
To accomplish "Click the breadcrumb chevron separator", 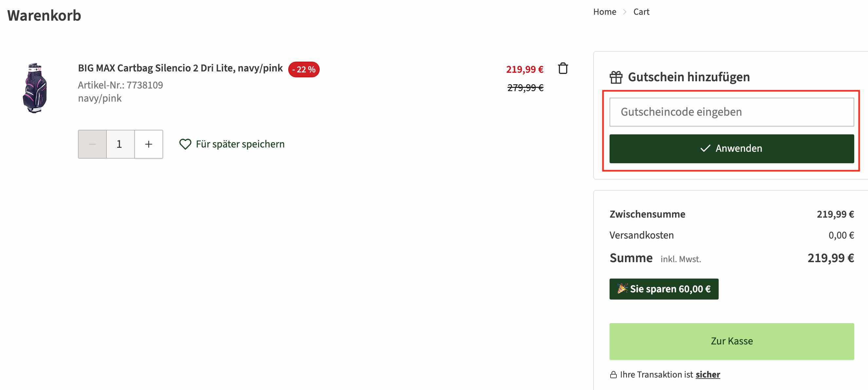I will (625, 12).
